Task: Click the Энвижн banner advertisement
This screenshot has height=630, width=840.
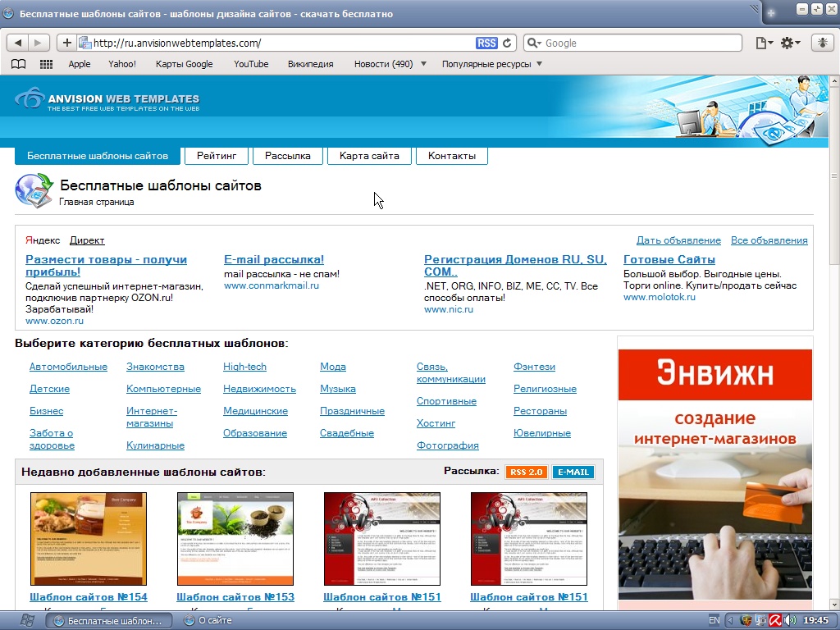Action: pos(715,475)
